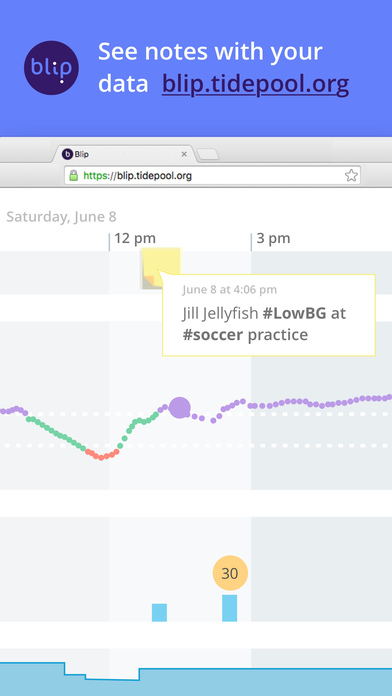The width and height of the screenshot is (392, 696).
Task: Open the blip.tidepool.org link in banner
Action: coord(255,83)
